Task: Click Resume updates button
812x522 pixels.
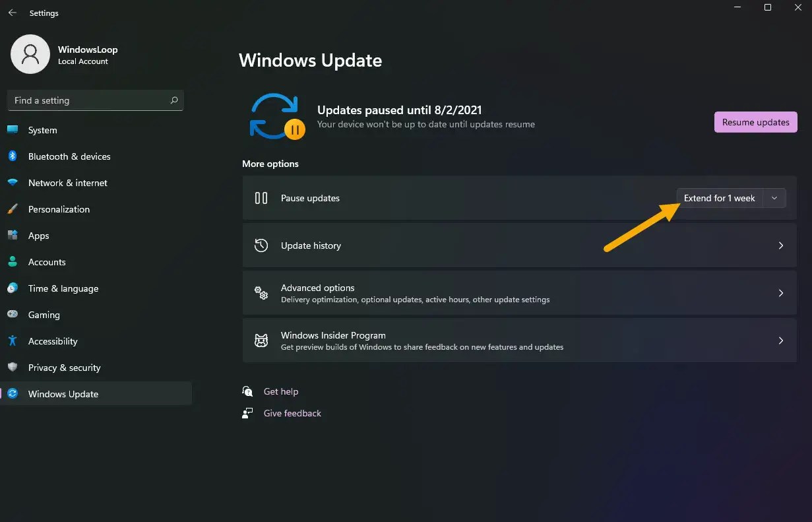Action: 756,122
